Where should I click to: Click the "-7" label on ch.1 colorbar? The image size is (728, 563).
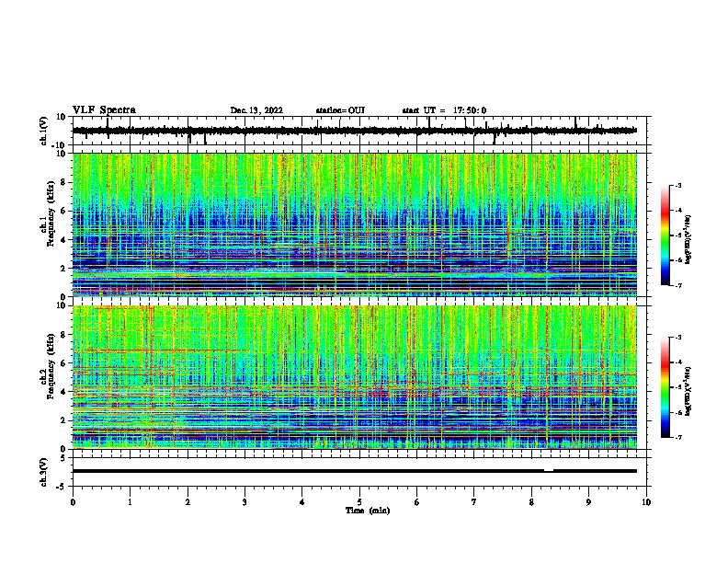(677, 285)
